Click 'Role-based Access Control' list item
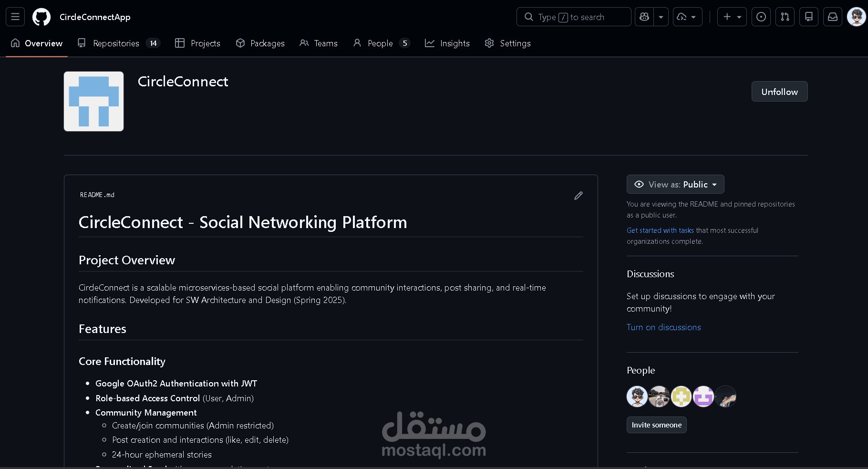 175,398
